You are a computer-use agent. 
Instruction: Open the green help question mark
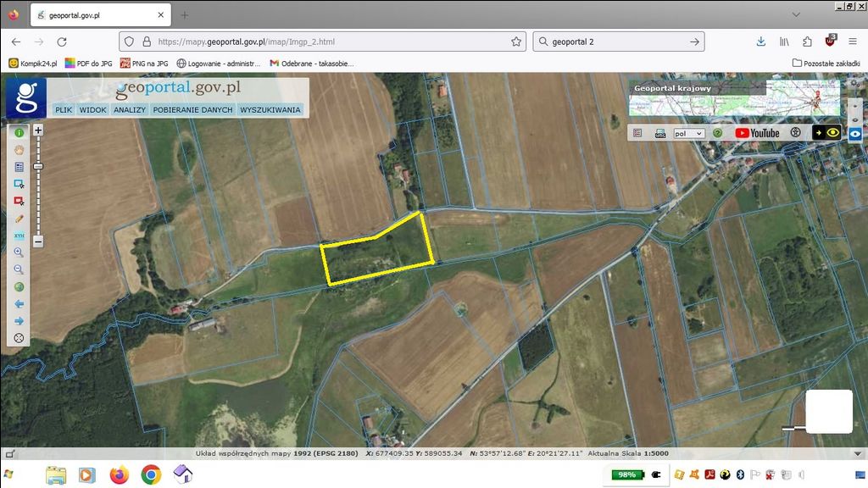click(717, 133)
